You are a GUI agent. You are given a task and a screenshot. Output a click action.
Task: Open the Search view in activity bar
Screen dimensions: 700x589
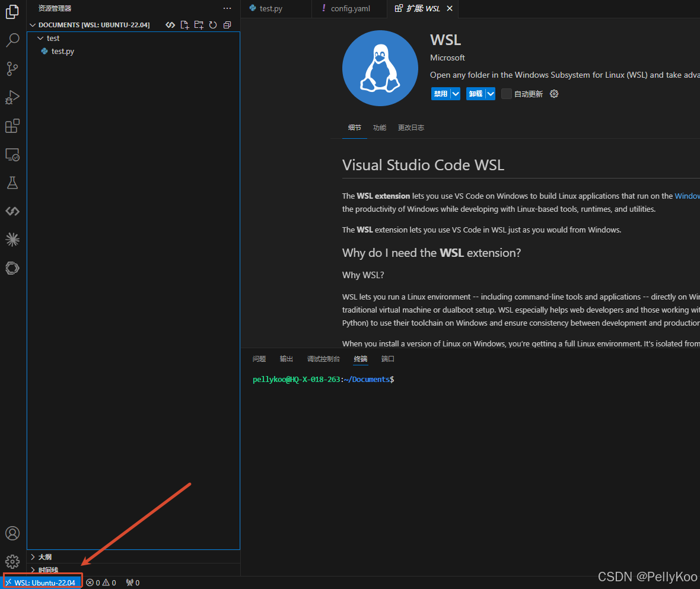[12, 40]
